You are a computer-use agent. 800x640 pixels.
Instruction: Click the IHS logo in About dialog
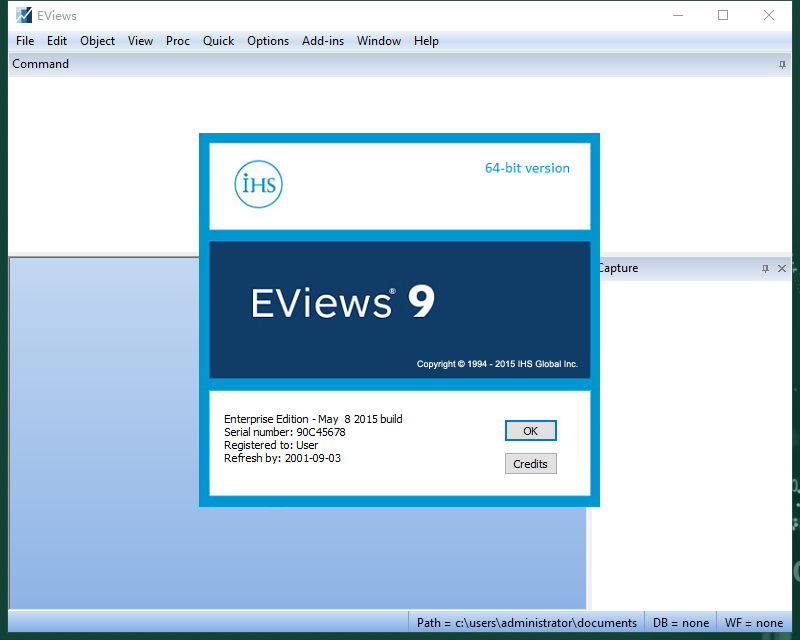point(258,184)
